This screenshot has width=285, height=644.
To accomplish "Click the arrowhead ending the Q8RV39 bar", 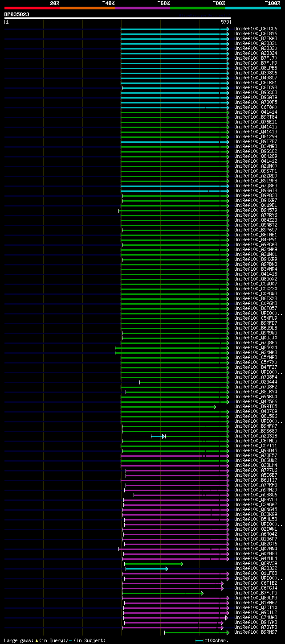I will pyautogui.click(x=182, y=564).
